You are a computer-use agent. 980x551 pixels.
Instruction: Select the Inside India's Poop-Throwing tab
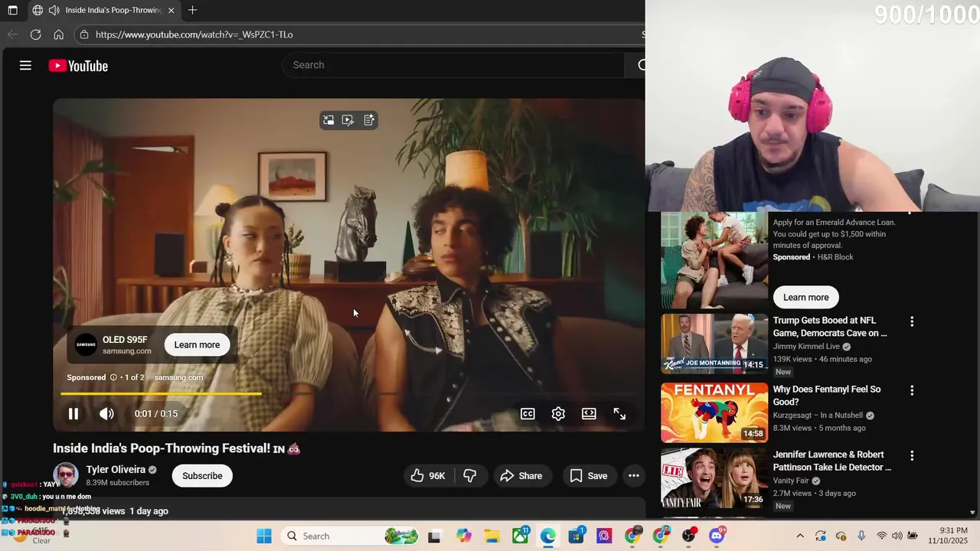(103, 11)
